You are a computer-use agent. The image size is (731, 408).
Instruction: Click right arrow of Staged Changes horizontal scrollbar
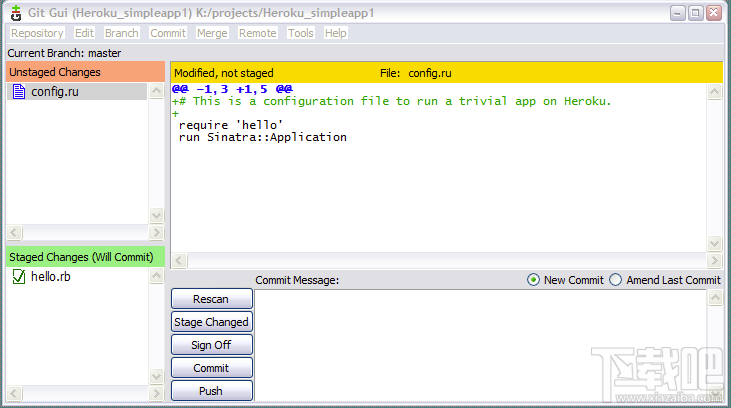point(157,394)
